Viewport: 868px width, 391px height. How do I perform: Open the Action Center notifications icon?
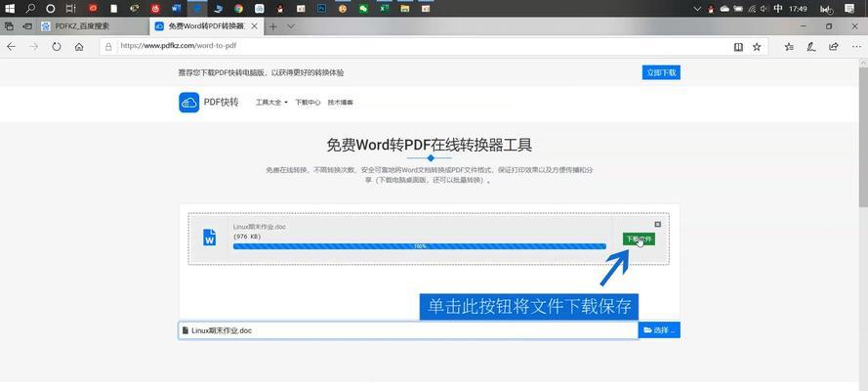849,8
